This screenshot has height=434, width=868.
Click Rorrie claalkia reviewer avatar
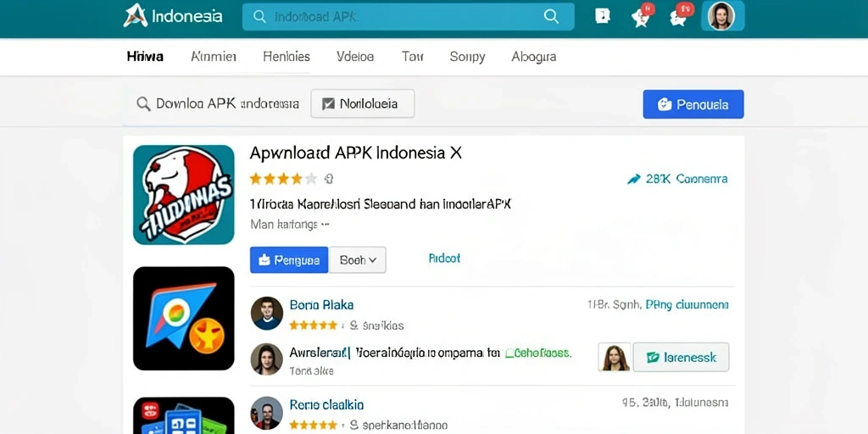(x=267, y=413)
